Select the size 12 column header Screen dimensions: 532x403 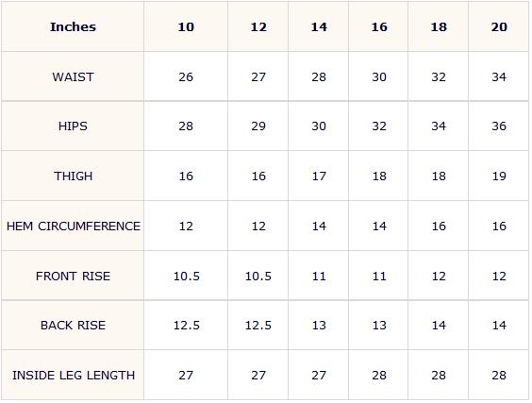[258, 26]
